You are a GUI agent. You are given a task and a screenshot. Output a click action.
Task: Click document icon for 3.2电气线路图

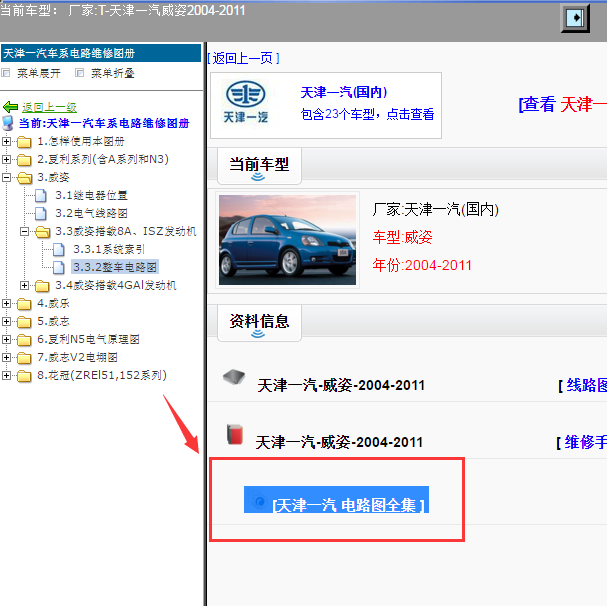[41, 213]
